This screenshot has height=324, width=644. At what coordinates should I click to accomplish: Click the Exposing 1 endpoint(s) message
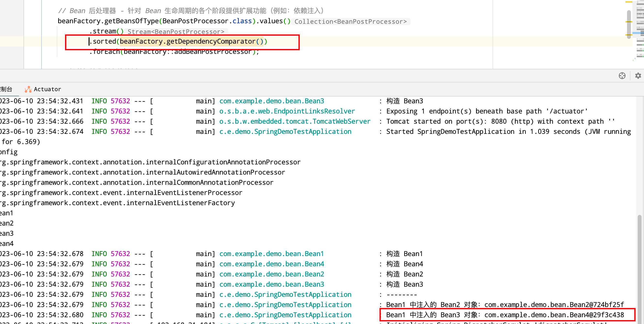coord(487,111)
